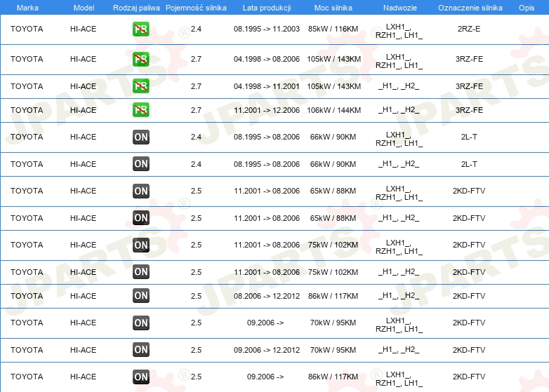
Task: Click the ON icon in the 09.2006 -> 12.2012 row
Action: click(x=140, y=350)
